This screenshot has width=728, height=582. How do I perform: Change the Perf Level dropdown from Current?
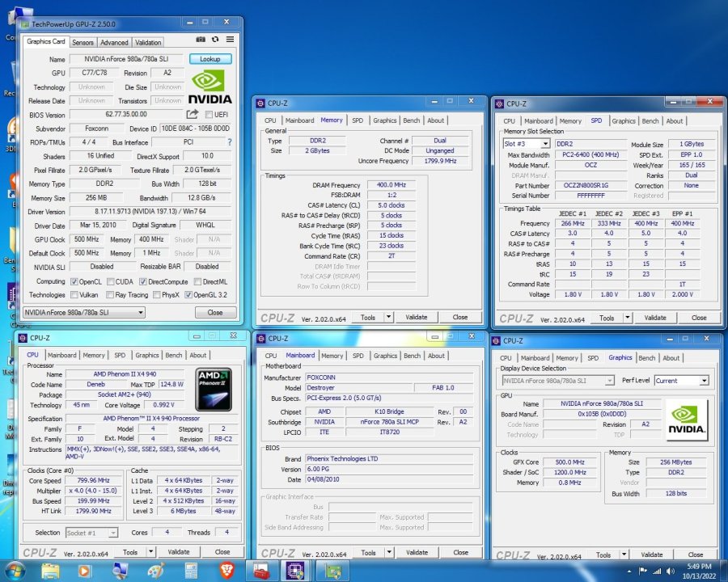[682, 380]
